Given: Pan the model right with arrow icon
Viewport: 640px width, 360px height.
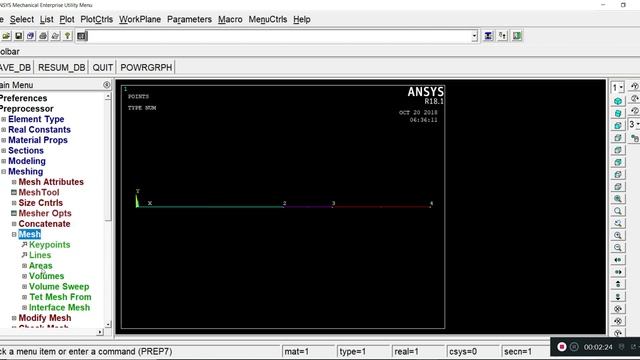Looking at the screenshot, I should click(x=618, y=272).
